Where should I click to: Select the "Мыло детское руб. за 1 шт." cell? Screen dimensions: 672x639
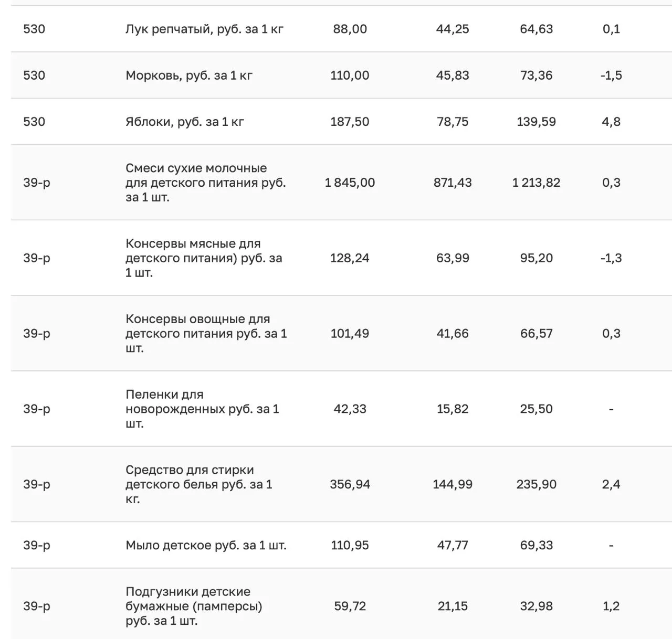coord(206,545)
